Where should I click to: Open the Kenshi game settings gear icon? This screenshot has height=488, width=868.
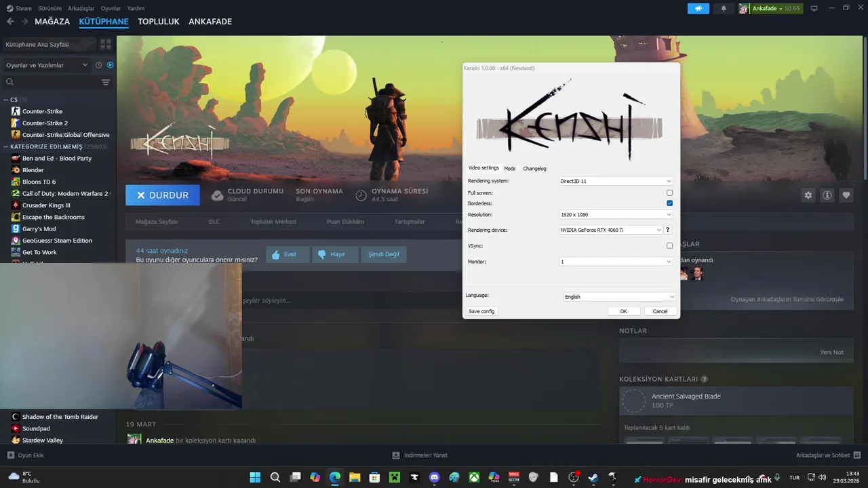[x=808, y=195]
